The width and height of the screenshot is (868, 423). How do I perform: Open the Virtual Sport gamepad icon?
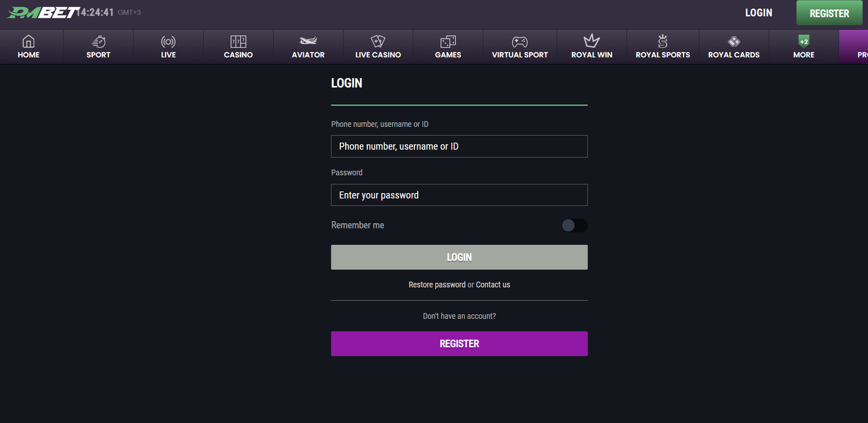pos(520,41)
